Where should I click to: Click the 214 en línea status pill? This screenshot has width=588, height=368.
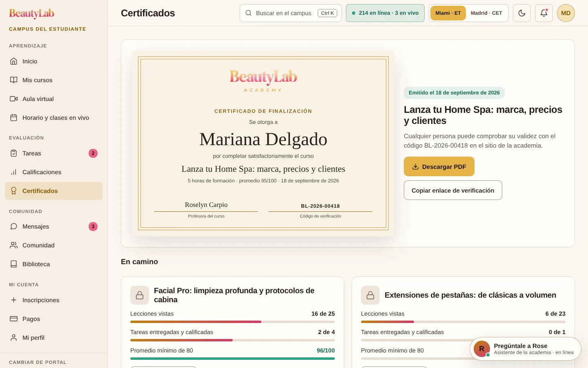(385, 13)
